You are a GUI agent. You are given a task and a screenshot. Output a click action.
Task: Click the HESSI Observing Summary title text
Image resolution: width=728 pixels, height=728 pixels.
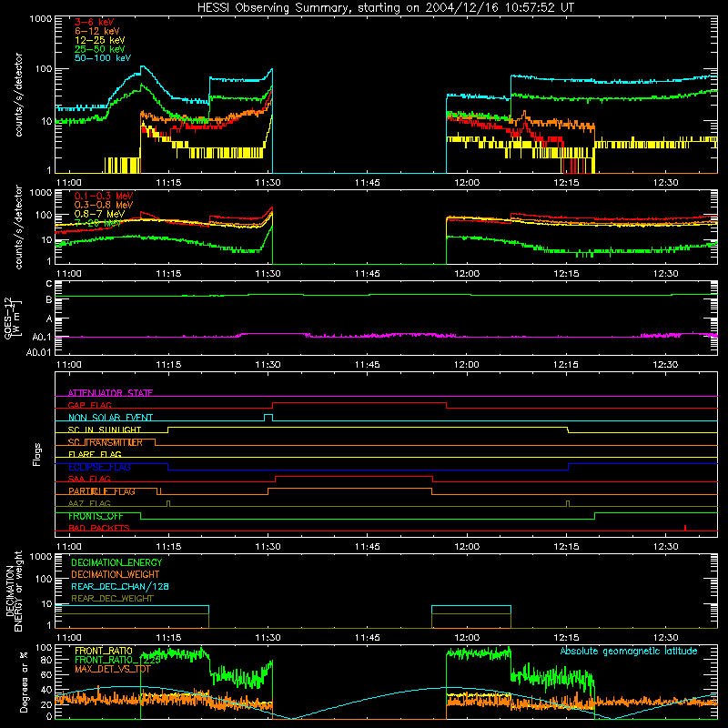click(x=385, y=8)
